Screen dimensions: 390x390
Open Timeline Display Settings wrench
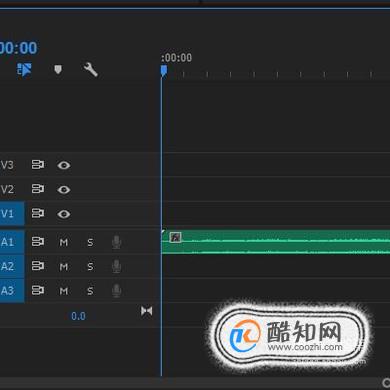(x=90, y=69)
